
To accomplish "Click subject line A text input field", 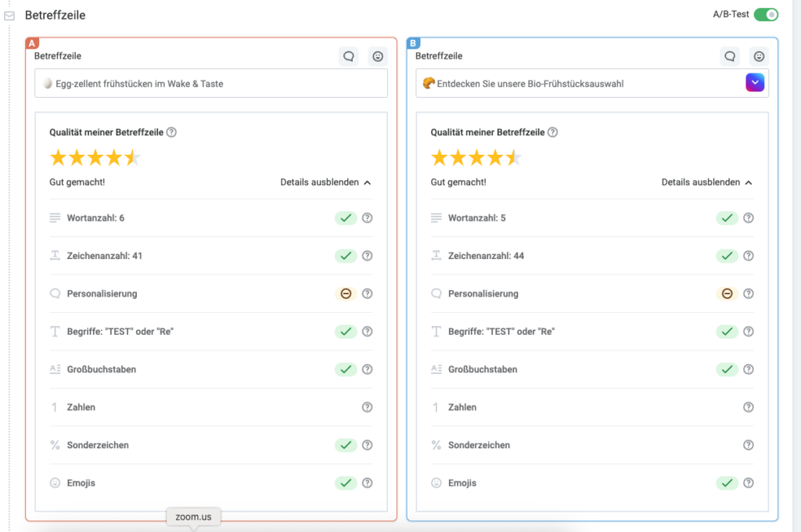I will point(211,84).
